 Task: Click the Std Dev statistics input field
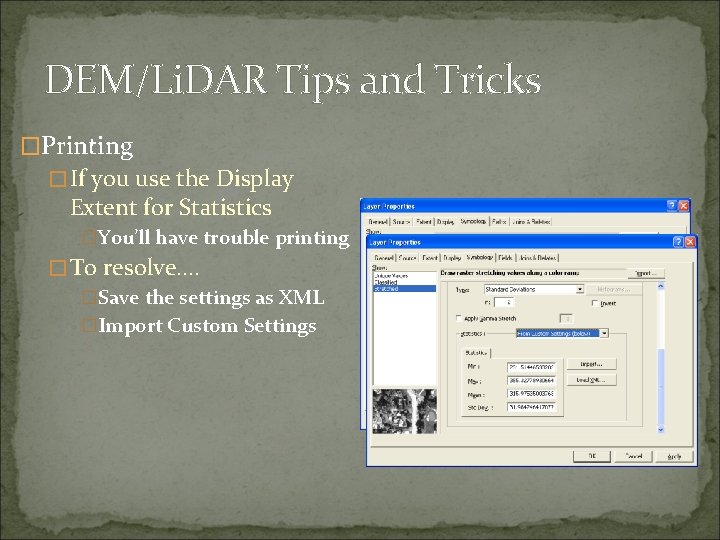(532, 407)
